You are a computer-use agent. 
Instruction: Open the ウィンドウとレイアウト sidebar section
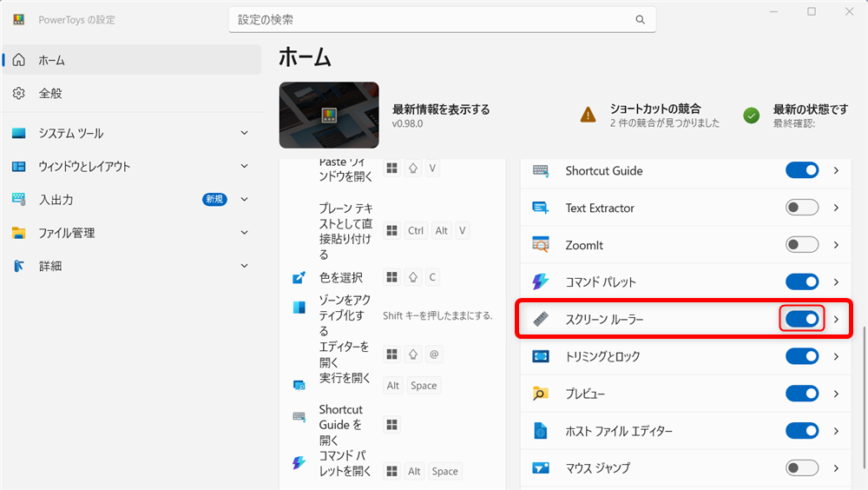[132, 166]
